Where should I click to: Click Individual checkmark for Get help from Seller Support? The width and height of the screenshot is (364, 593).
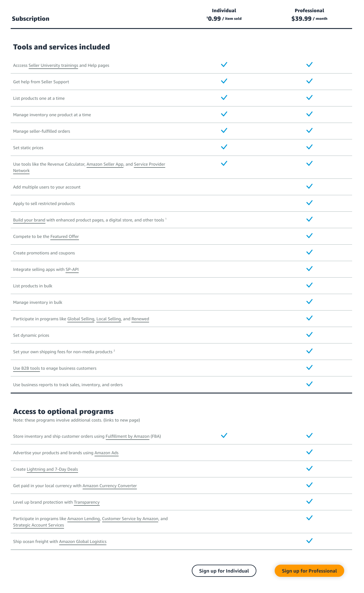click(224, 81)
